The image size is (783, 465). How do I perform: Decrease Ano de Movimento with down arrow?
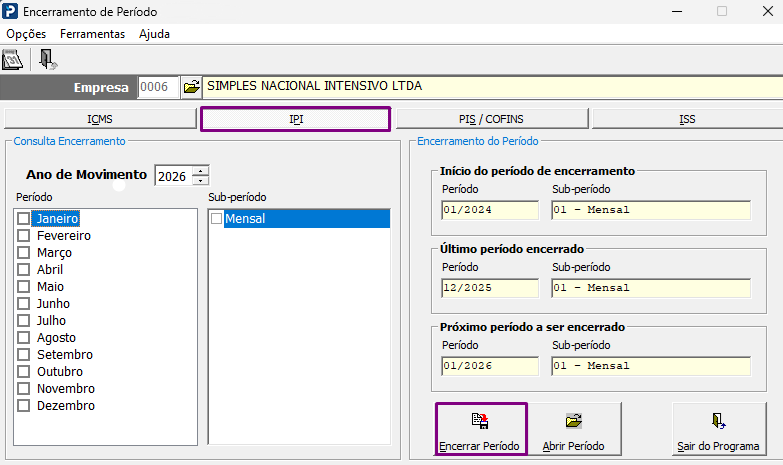(x=201, y=180)
